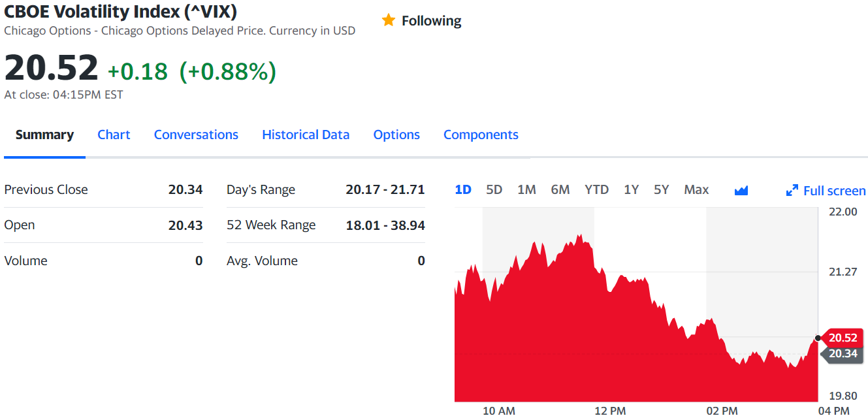Image resolution: width=868 pixels, height=418 pixels.
Task: Click the Volume label
Action: (25, 261)
